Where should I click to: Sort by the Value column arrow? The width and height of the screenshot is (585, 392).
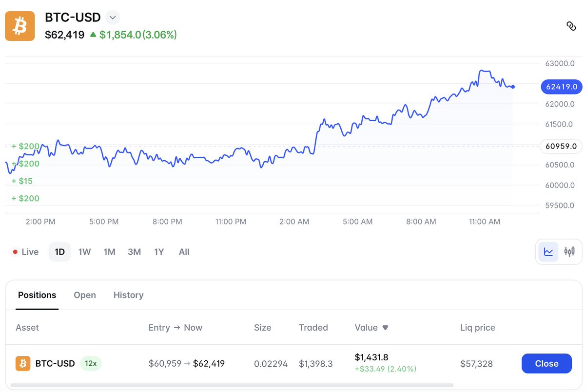click(x=385, y=328)
